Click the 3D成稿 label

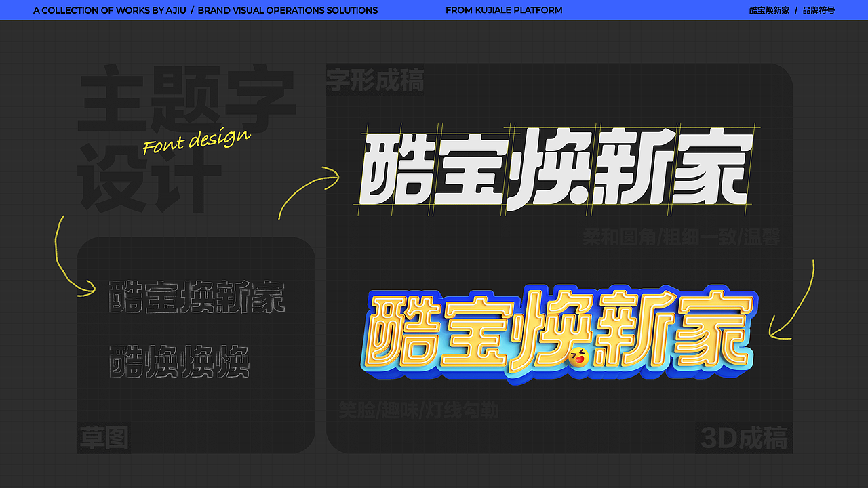pos(743,439)
